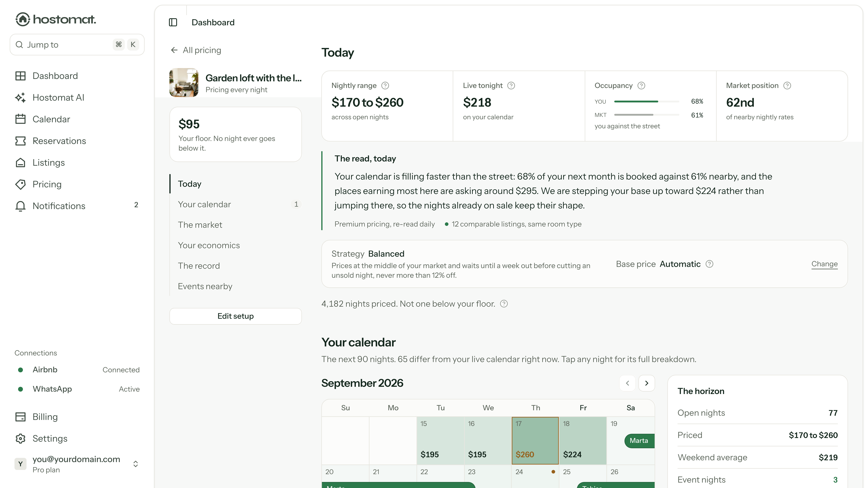Viewport: 868px width, 488px height.
Task: Click the you@yourdomain.com account label
Action: tap(76, 459)
